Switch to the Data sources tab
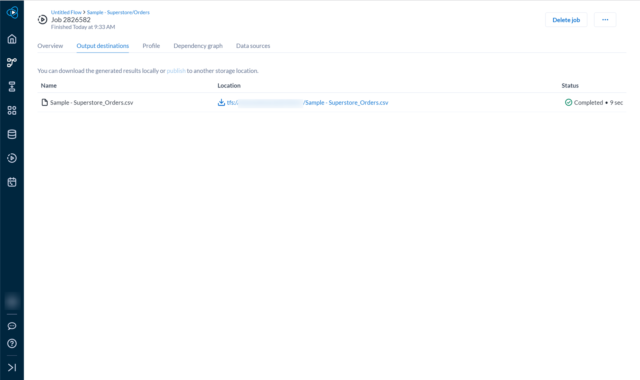The width and height of the screenshot is (640, 380). coord(253,46)
